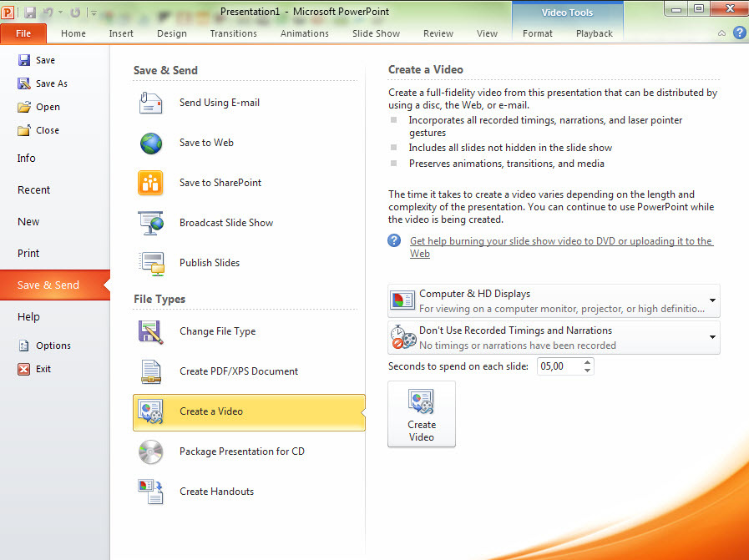Click the recorded timings clock icon
This screenshot has height=560, width=749.
403,337
